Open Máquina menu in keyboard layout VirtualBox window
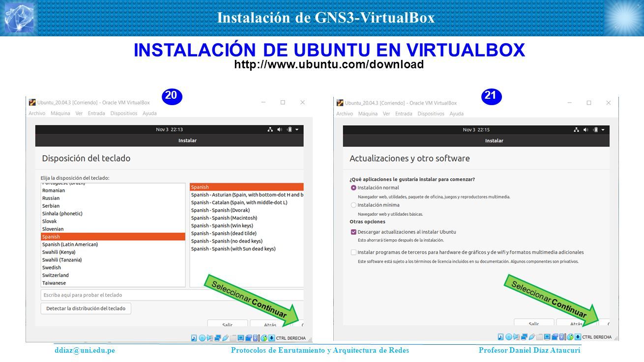This screenshot has width=644, height=362. tap(60, 113)
